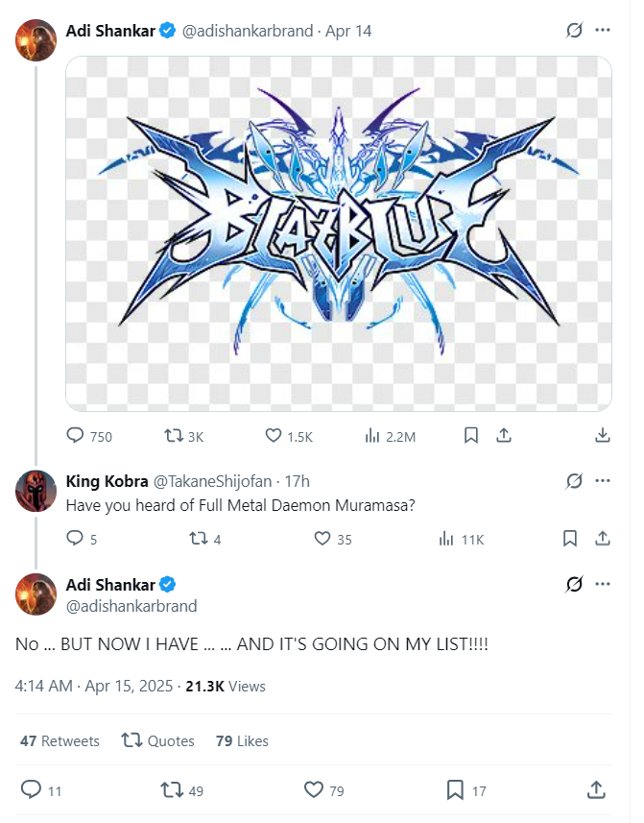Open more options menu on the BlazBlue image post
The image size is (644, 823).
[x=603, y=31]
